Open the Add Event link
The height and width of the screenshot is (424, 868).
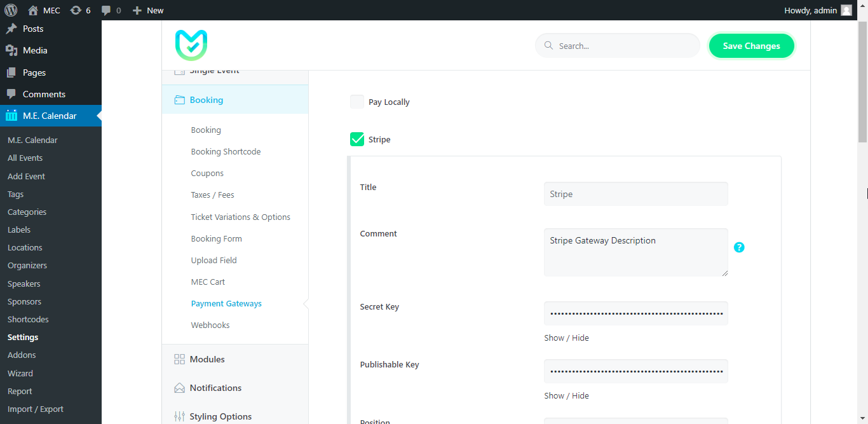click(26, 176)
